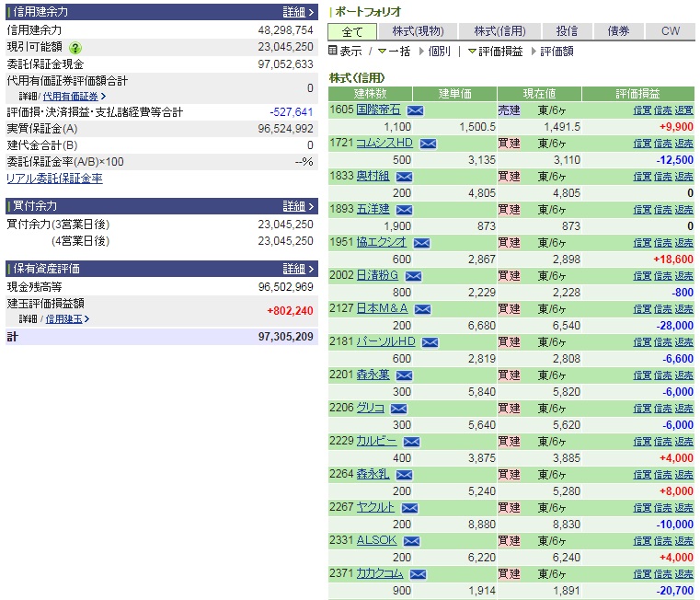
Task: Click the 表示 list icon in portfolio
Action: click(x=333, y=51)
